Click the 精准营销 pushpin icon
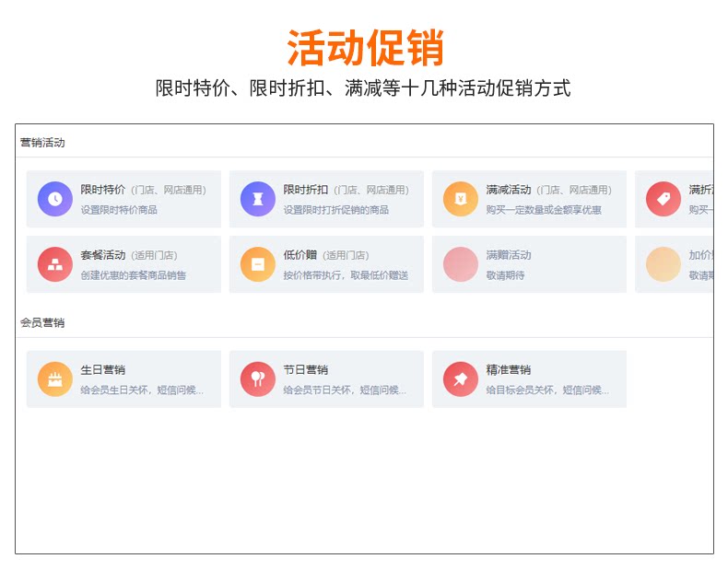 pos(461,379)
